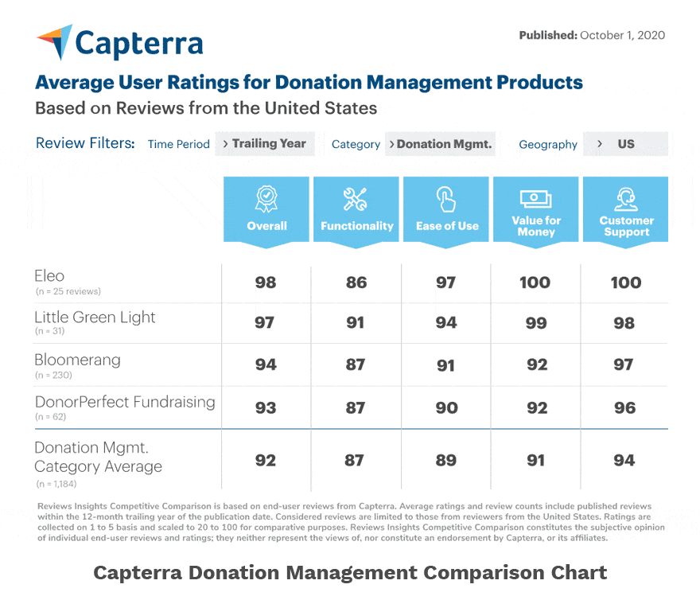Click Eleo's Customer Support score 100
Screen dimensions: 700x596
(x=626, y=282)
